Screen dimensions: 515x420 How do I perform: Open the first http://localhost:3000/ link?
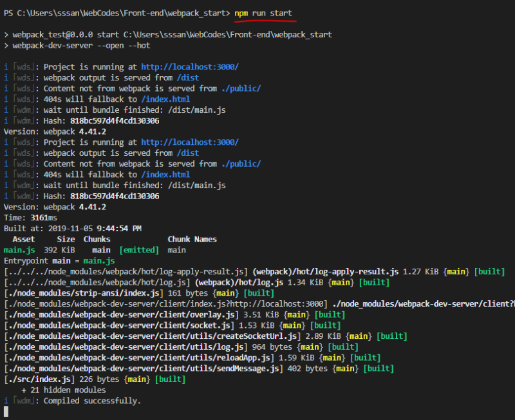[x=190, y=67]
